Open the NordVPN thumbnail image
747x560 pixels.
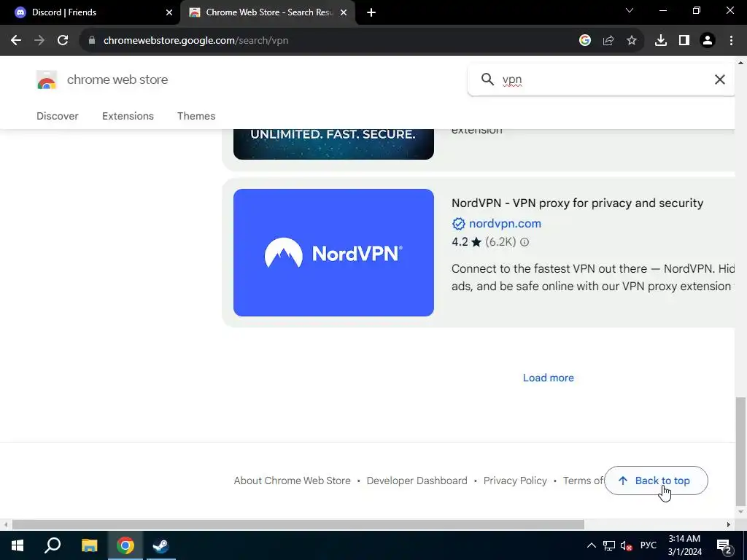pos(333,252)
